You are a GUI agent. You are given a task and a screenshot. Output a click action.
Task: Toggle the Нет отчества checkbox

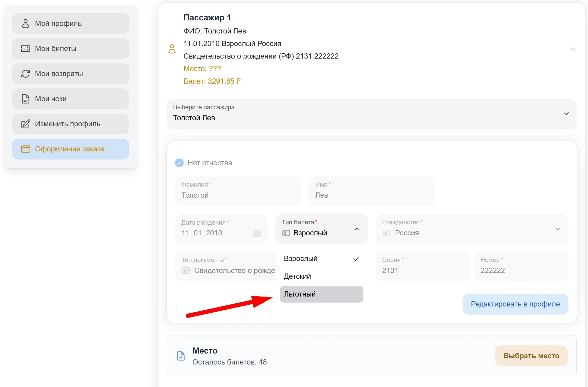[x=179, y=163]
